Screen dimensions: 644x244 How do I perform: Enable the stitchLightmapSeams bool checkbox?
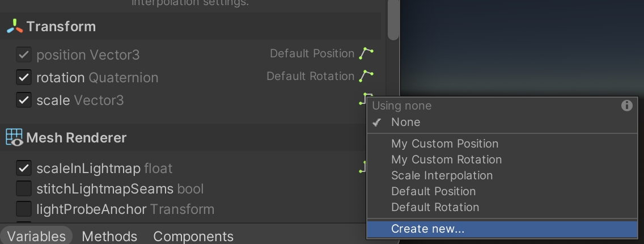tap(23, 188)
